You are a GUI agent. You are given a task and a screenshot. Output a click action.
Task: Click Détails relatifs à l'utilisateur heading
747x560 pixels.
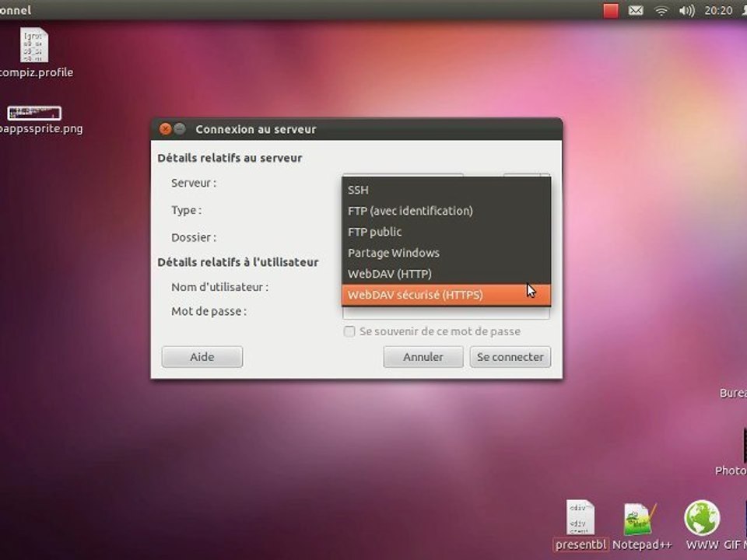pos(238,262)
